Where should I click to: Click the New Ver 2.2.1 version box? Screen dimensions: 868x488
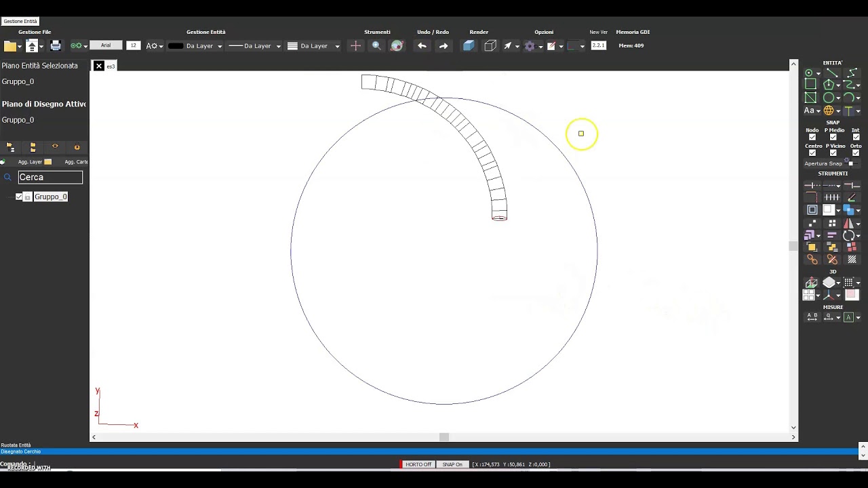(598, 45)
